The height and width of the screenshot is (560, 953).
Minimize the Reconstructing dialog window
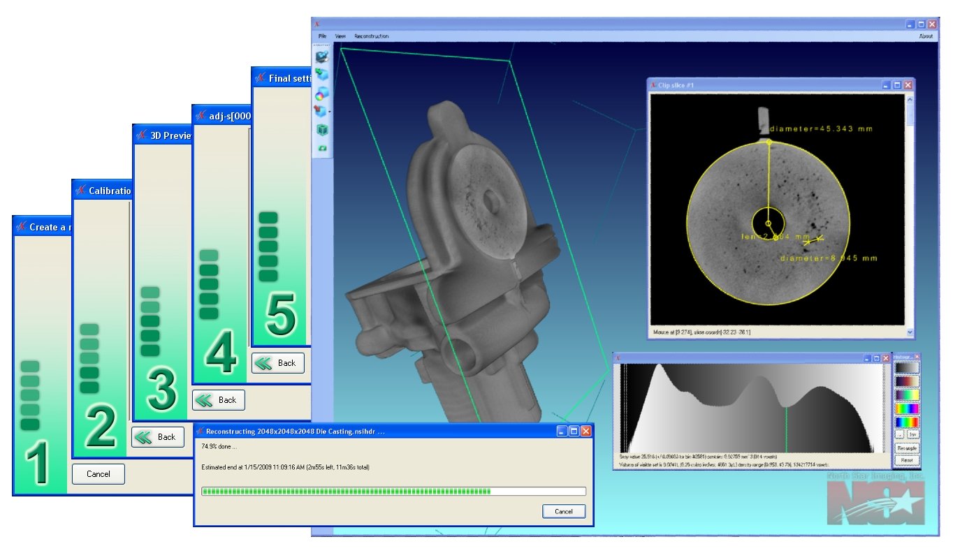[x=561, y=432]
